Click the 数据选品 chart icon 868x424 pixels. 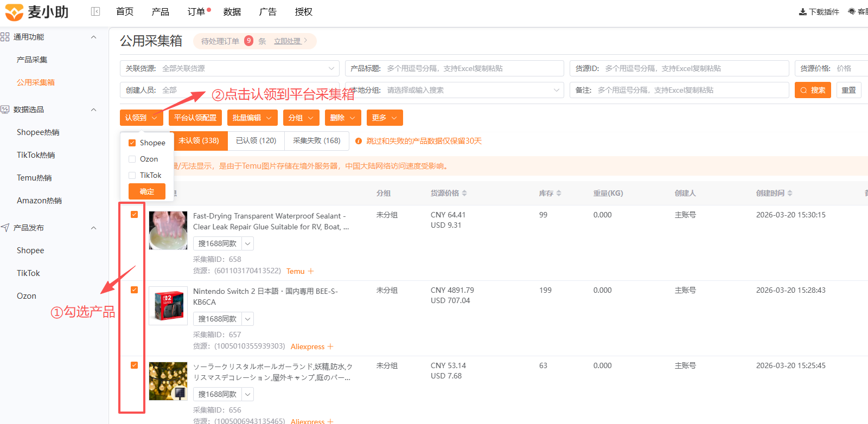click(5, 110)
